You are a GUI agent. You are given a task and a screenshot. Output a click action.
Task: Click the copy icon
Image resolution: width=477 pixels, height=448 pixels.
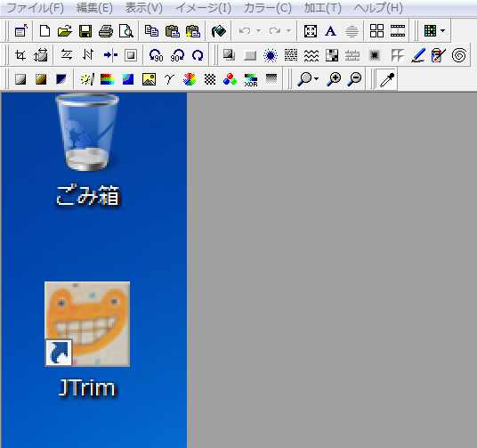tap(151, 31)
